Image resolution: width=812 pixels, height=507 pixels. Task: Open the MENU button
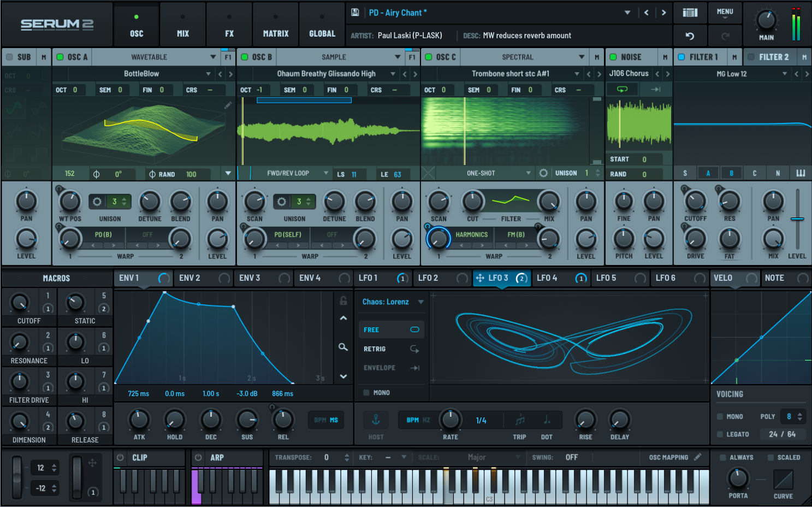tap(725, 13)
